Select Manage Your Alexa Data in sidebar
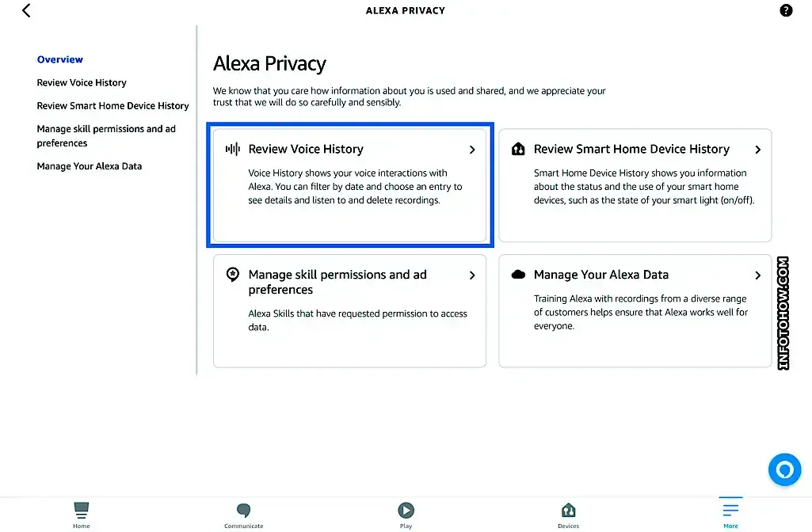The image size is (812, 532). click(x=89, y=166)
